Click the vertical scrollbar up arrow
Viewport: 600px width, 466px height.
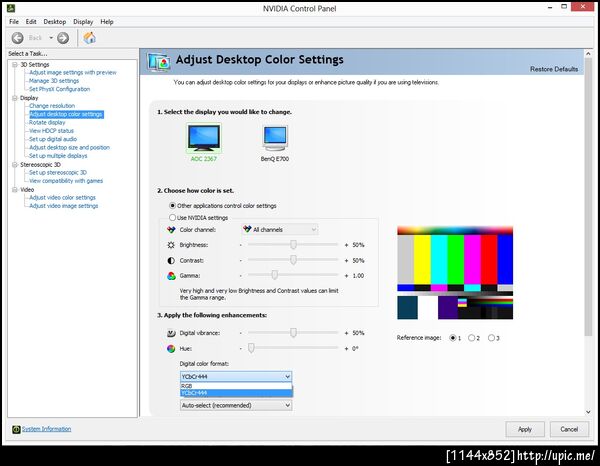click(588, 54)
